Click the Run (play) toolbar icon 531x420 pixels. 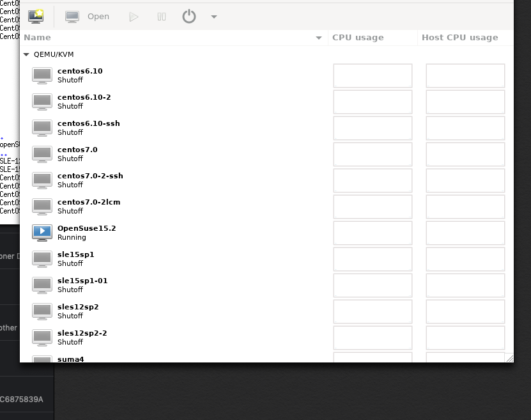(x=134, y=17)
